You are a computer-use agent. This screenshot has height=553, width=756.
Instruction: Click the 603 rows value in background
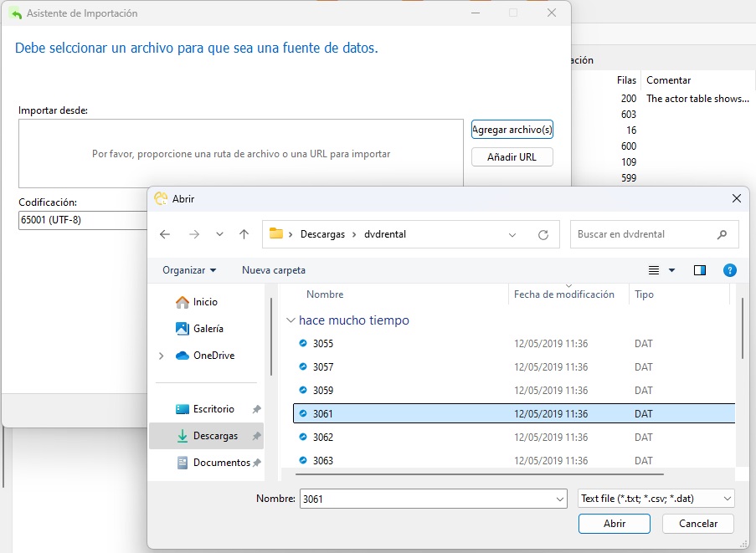[629, 114]
